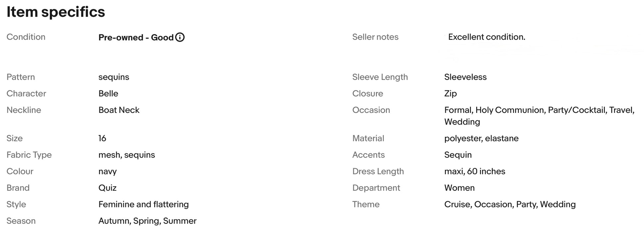This screenshot has height=237, width=644.
Task: Click the maxi, 60 inches dress length
Action: [475, 171]
